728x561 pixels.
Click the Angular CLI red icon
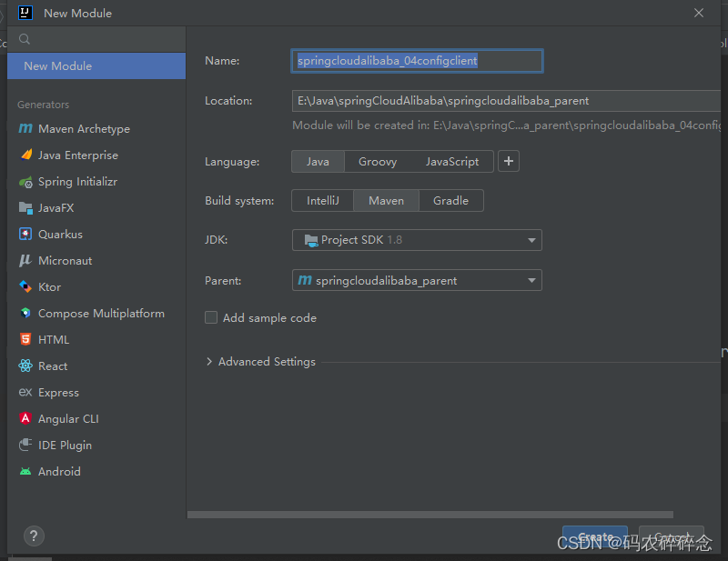25,418
